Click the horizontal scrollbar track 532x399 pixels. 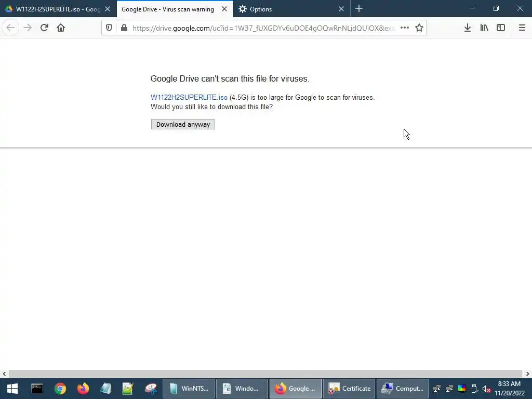coord(265,374)
